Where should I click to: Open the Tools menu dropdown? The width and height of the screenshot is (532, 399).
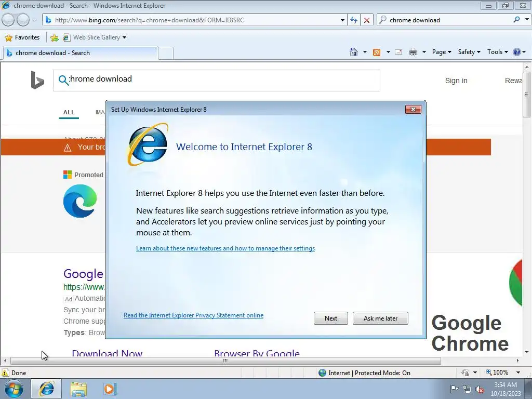coord(497,52)
